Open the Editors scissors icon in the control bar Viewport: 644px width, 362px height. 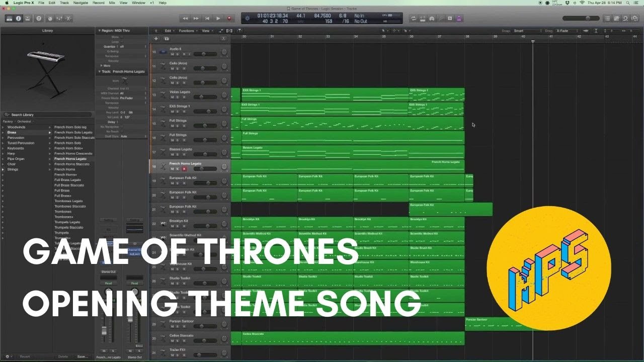pos(69,19)
